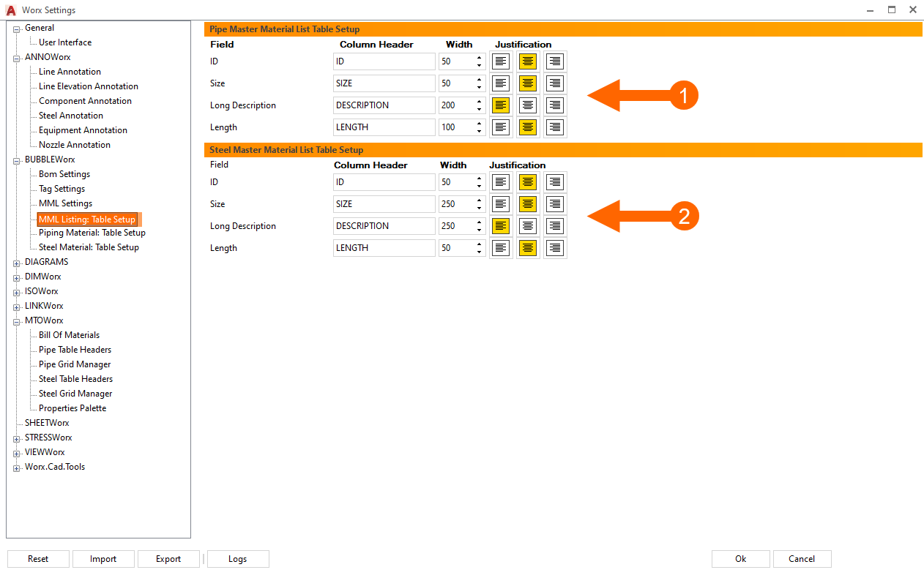Viewport: 924px width, 578px height.
Task: Center-justify Pipe Long Description column
Action: 528,105
